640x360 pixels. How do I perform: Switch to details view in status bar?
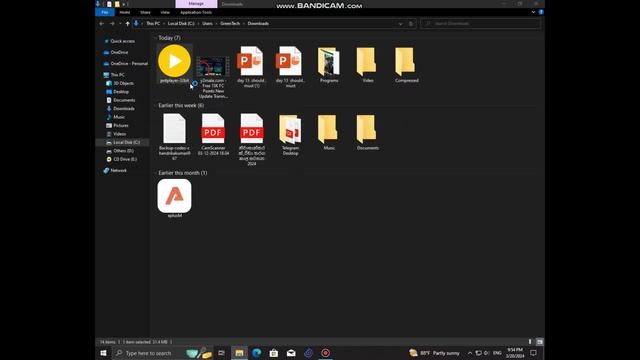tap(530, 342)
